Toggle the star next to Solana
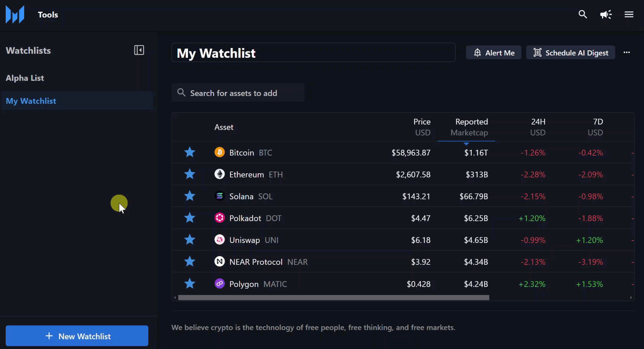This screenshot has width=644, height=349. coord(189,196)
